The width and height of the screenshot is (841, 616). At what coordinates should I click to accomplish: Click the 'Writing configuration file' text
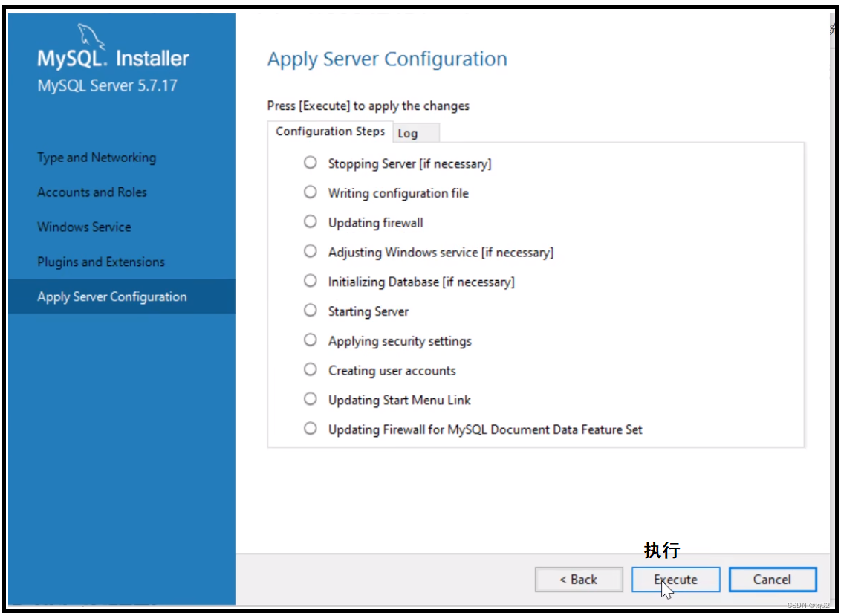click(x=398, y=193)
